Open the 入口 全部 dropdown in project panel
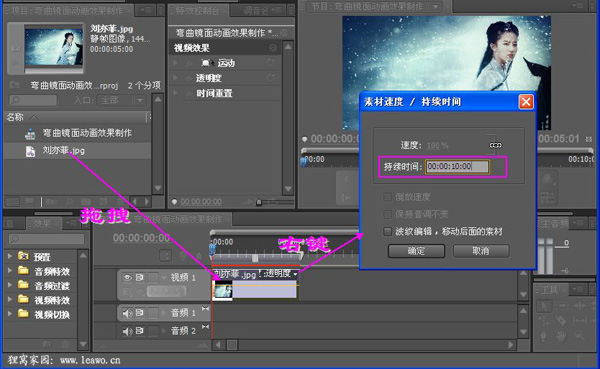The height and width of the screenshot is (369, 600). coord(121,100)
